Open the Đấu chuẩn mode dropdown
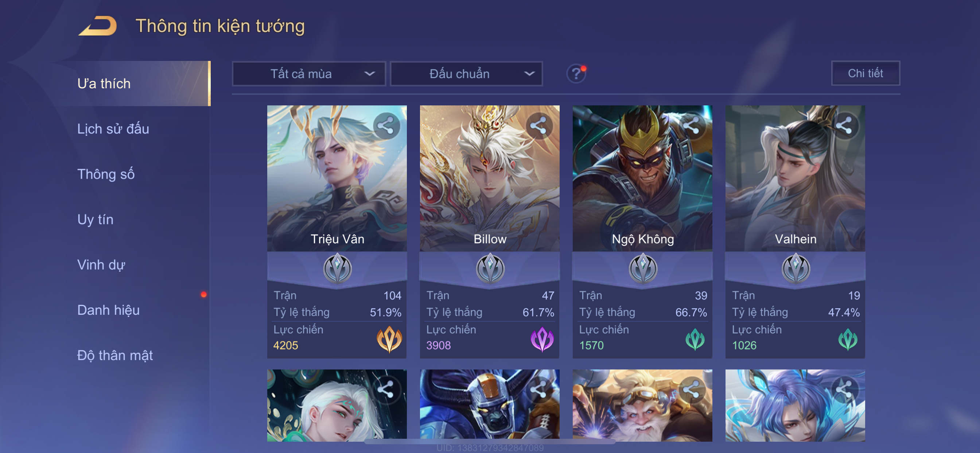980x453 pixels. pos(466,73)
